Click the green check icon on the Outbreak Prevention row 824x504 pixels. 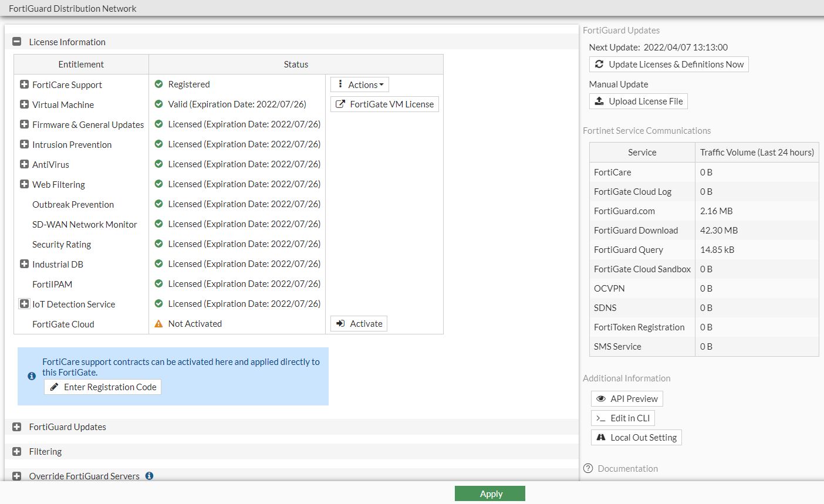click(x=158, y=204)
